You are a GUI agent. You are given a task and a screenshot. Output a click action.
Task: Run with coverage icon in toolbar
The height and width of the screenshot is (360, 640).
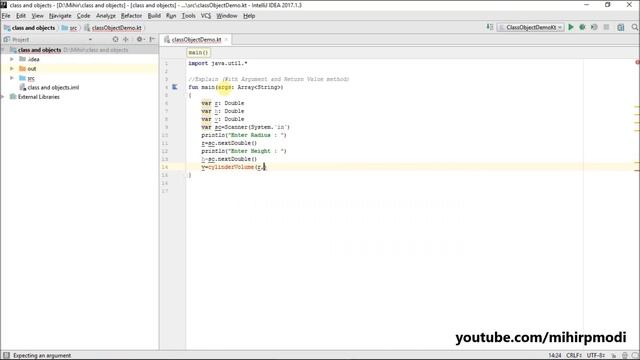594,27
